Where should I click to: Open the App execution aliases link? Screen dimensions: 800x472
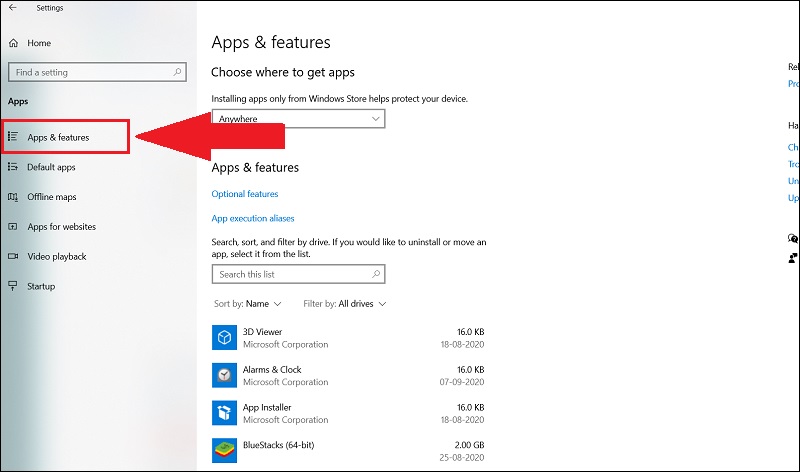click(253, 218)
